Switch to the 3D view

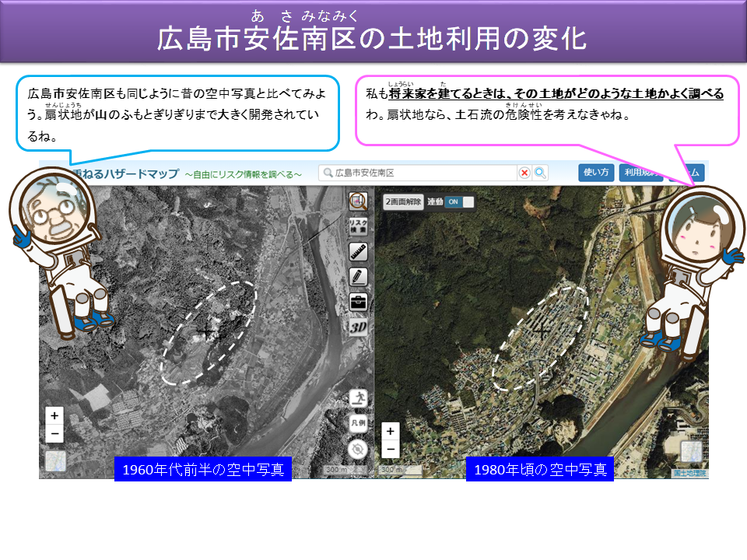point(358,327)
